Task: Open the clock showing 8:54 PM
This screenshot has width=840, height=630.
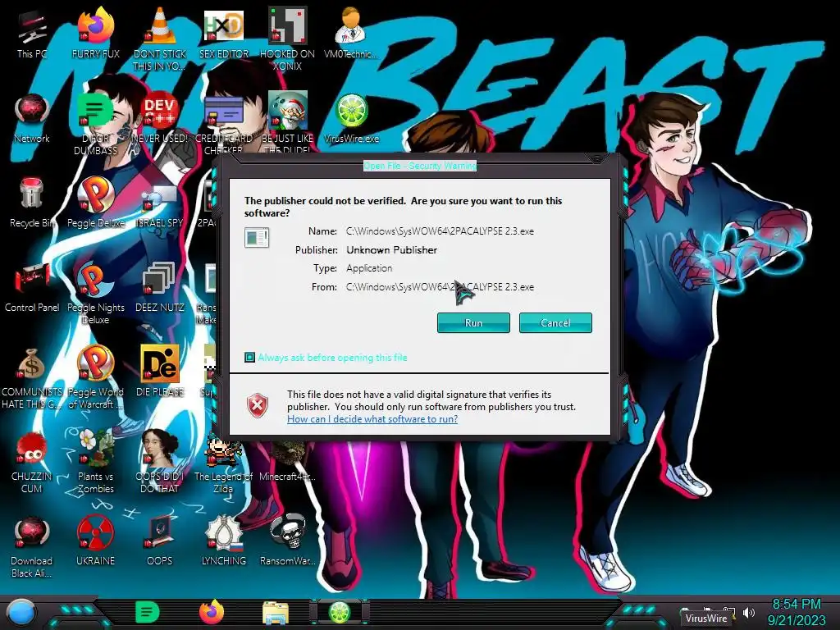Action: coord(796,605)
